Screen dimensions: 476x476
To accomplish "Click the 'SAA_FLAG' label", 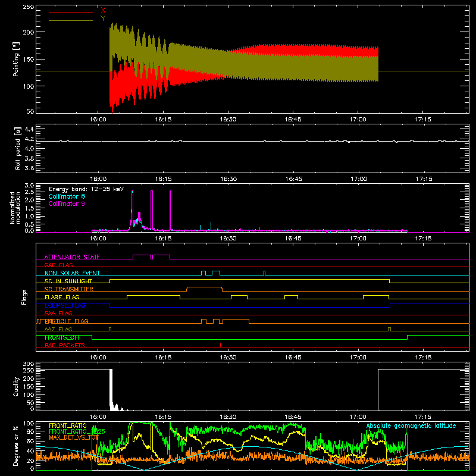I will pyautogui.click(x=58, y=313).
